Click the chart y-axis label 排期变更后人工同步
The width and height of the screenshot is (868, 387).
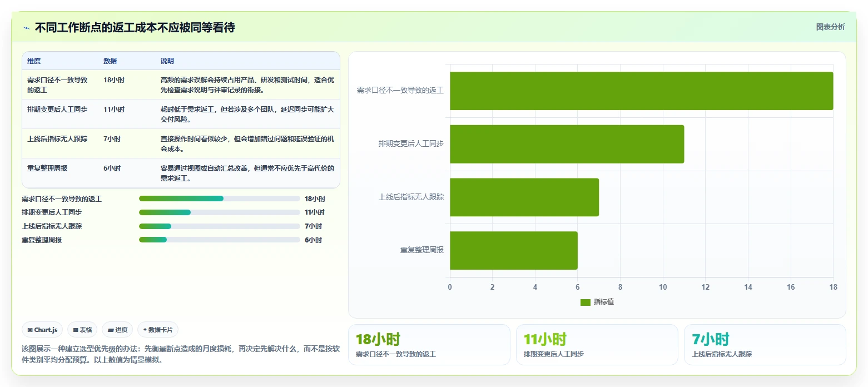411,144
